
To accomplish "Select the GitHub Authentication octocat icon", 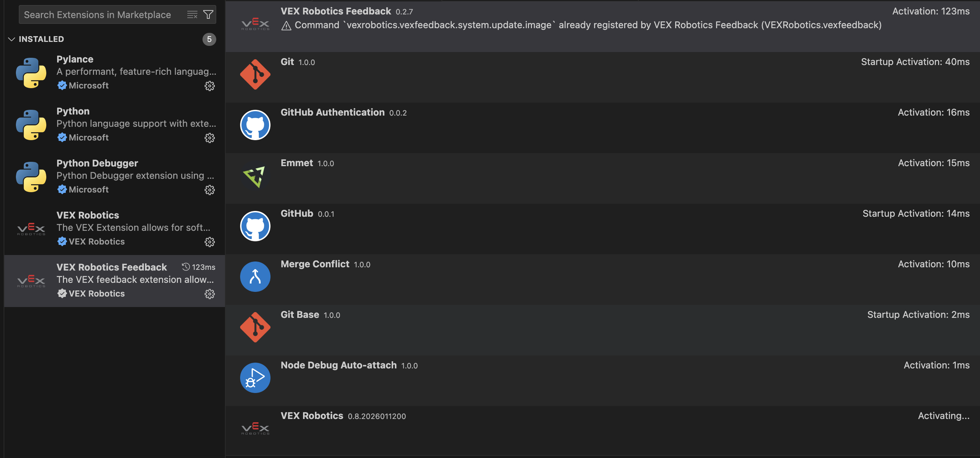I will (x=255, y=125).
